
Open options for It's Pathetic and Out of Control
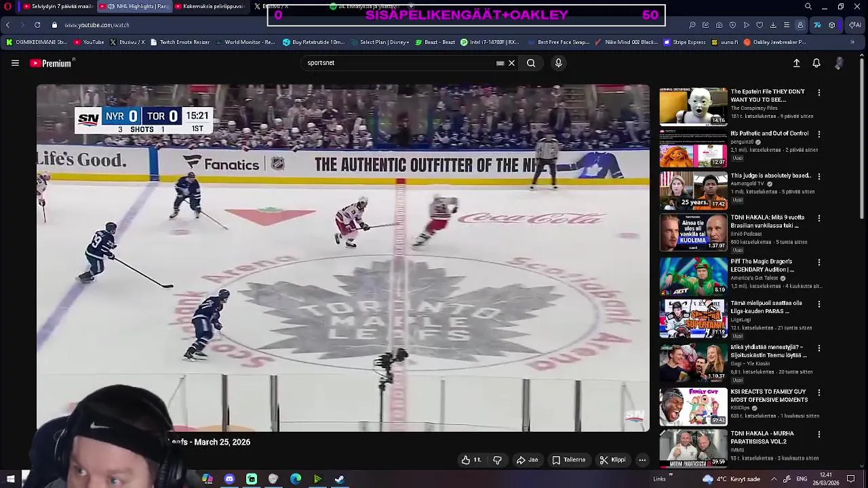[x=818, y=134]
